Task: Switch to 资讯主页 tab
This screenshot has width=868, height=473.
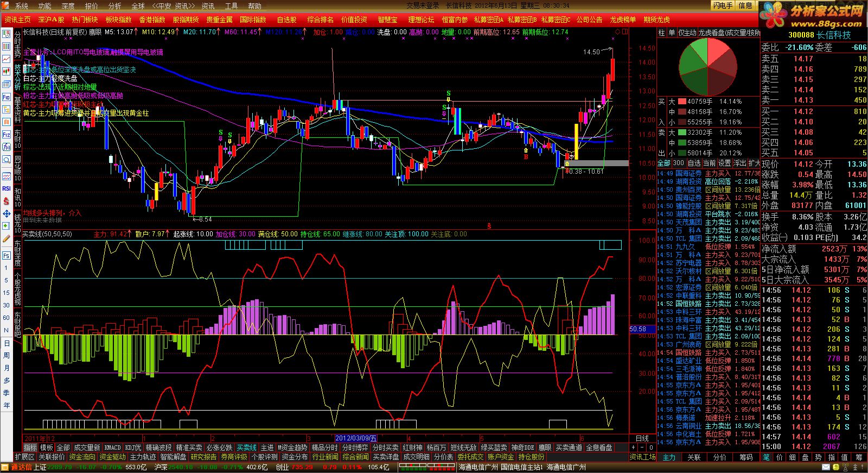Action: click(17, 20)
